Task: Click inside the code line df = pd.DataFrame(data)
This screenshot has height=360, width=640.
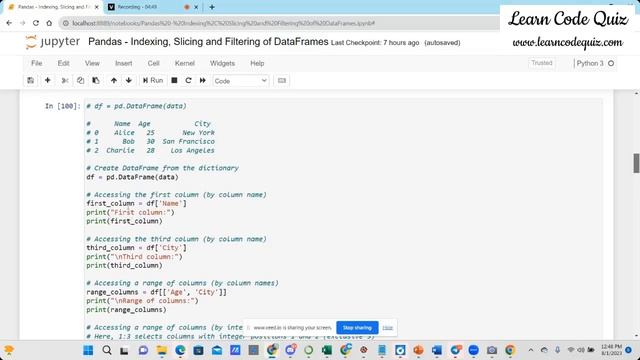Action: coord(132,177)
